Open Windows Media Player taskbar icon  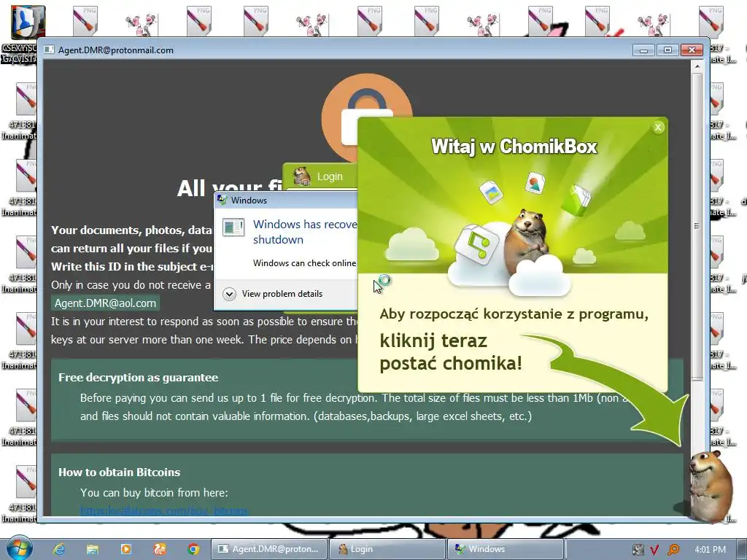click(x=126, y=549)
